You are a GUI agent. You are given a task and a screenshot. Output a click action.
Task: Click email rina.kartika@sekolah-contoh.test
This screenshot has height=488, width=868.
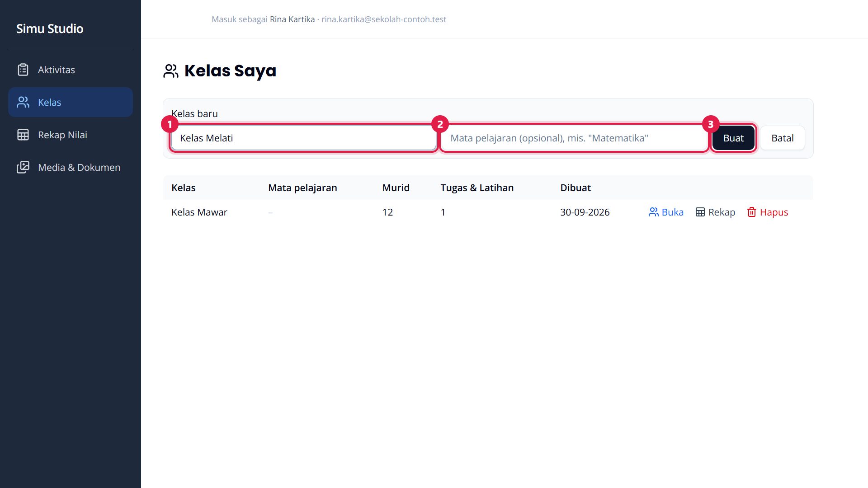(383, 19)
